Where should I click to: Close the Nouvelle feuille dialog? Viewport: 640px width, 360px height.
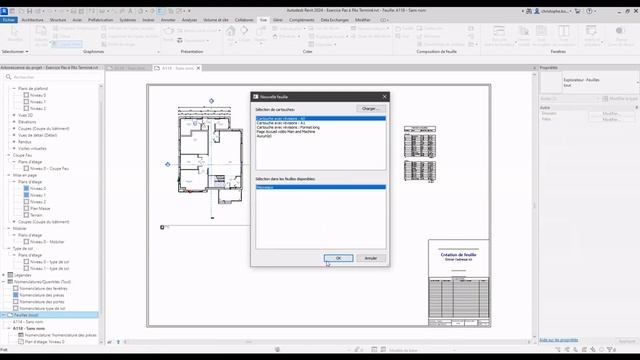pos(384,97)
